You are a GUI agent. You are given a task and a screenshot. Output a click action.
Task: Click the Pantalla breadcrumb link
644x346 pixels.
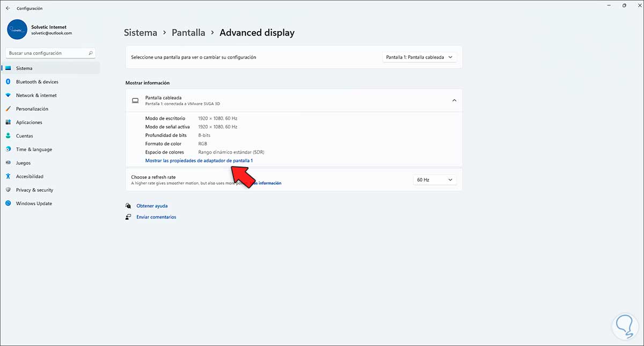tap(188, 33)
